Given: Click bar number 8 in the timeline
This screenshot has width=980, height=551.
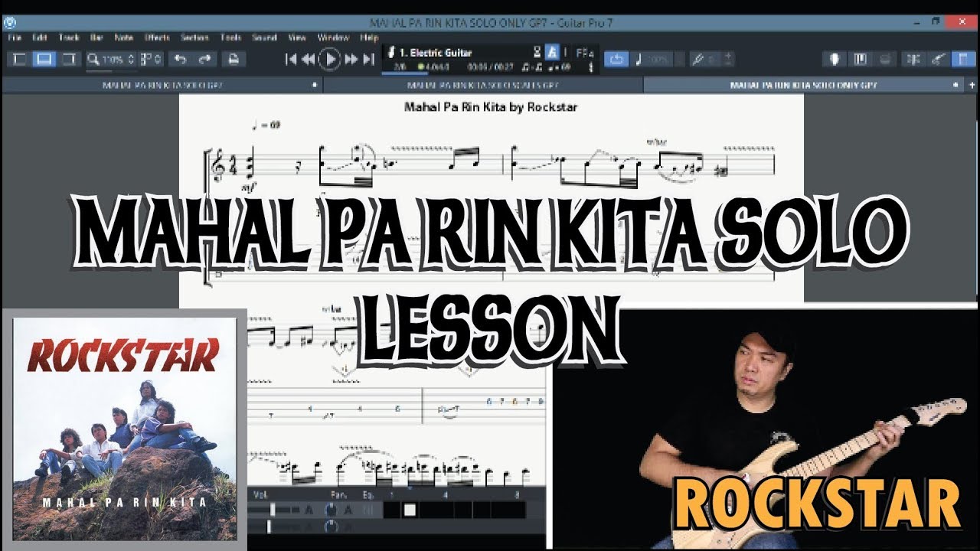Looking at the screenshot, I should 517,494.
